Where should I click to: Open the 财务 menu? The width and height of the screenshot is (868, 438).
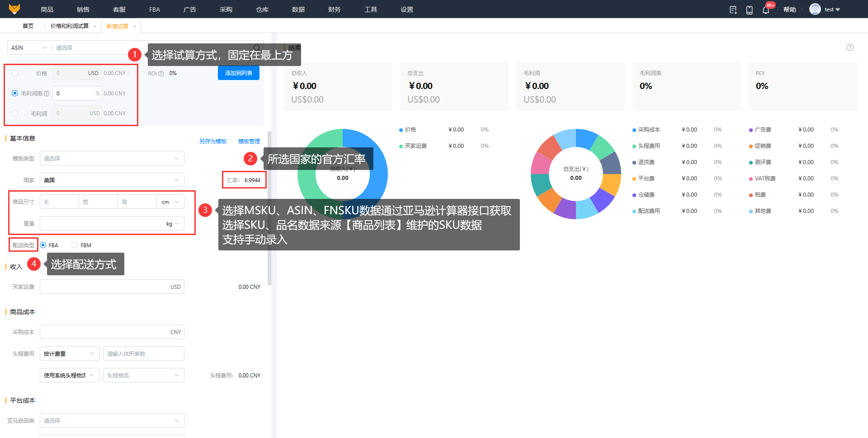[x=335, y=9]
